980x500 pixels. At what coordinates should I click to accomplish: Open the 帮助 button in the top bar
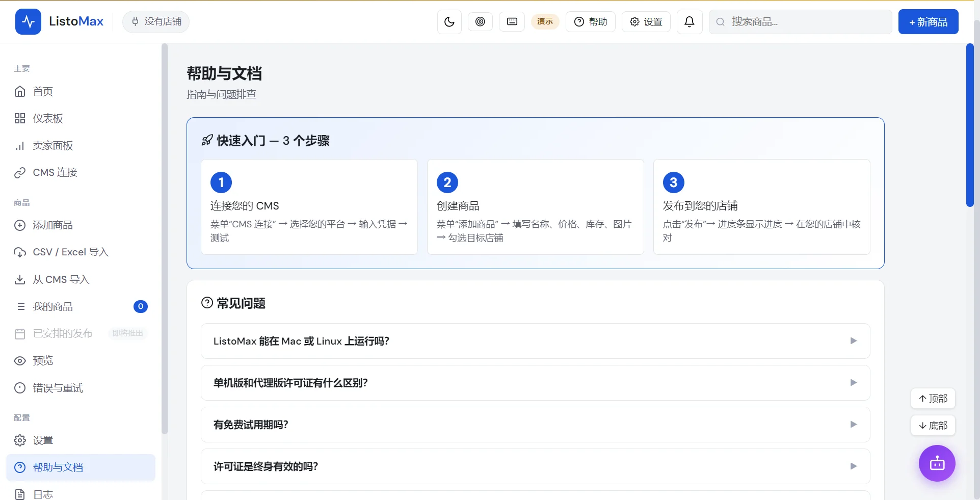(591, 21)
